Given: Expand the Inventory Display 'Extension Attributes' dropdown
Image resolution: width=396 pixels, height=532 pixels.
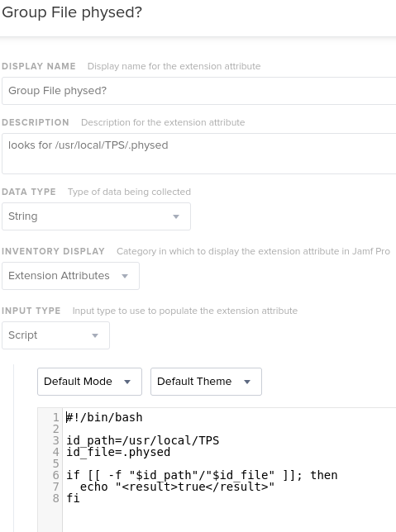Looking at the screenshot, I should pos(70,276).
